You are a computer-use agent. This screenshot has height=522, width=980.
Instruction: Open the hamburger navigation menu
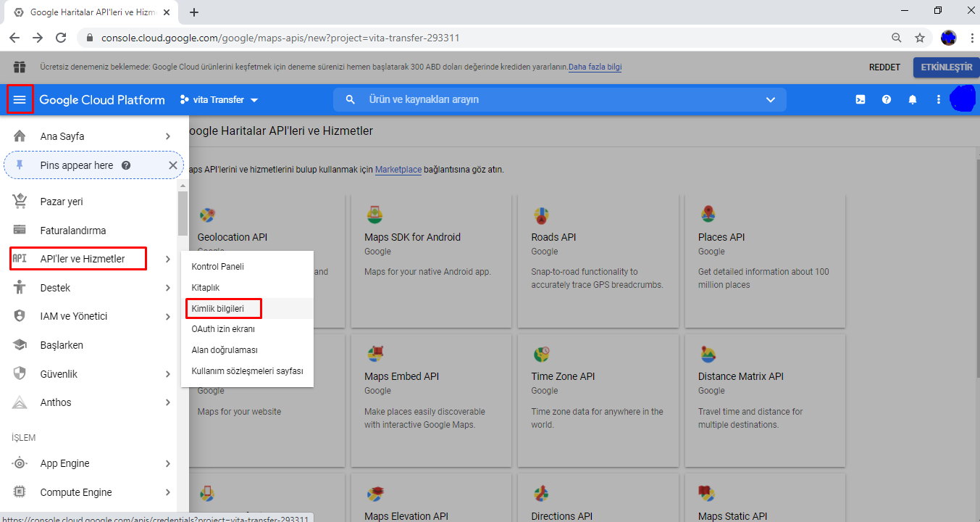coord(20,99)
